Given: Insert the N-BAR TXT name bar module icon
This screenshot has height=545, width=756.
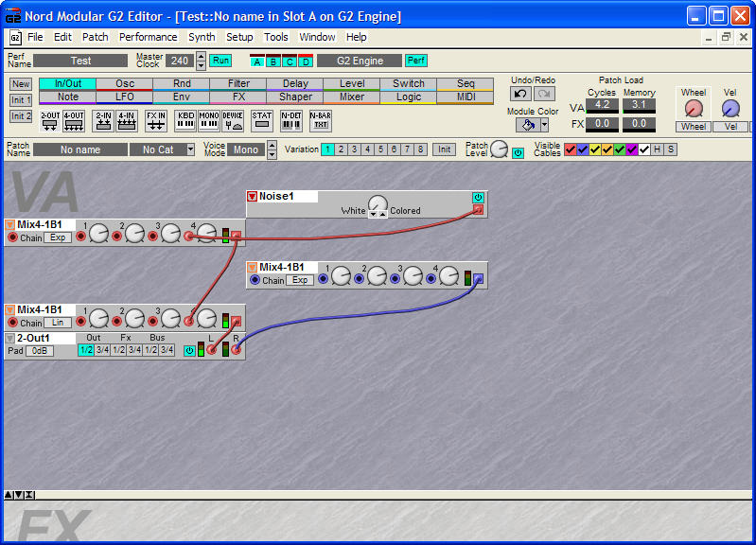Looking at the screenshot, I should tap(321, 120).
